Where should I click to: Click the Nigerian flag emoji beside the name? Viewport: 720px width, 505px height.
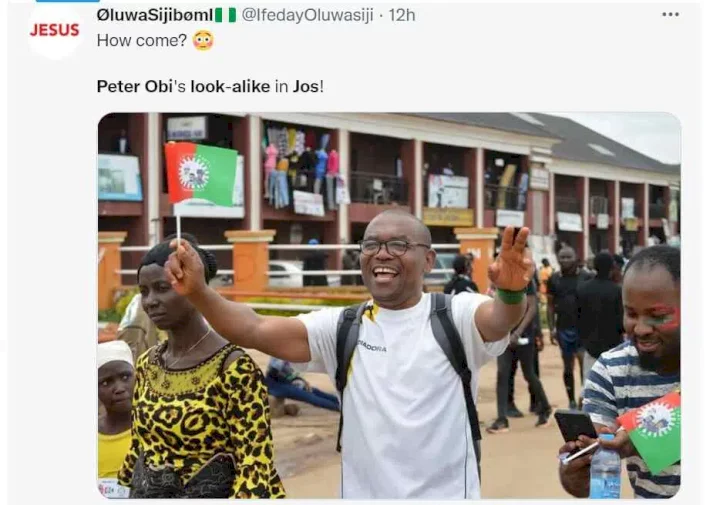pyautogui.click(x=225, y=15)
